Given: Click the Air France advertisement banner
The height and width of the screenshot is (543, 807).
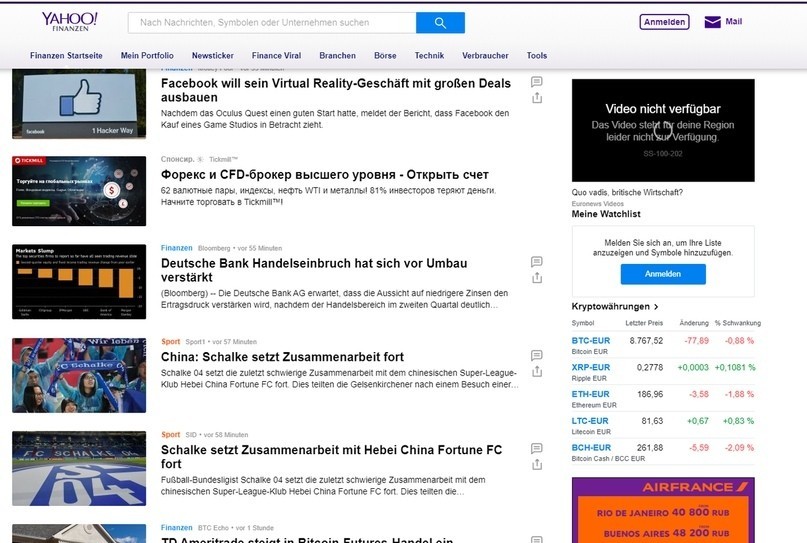Looking at the screenshot, I should click(x=663, y=510).
